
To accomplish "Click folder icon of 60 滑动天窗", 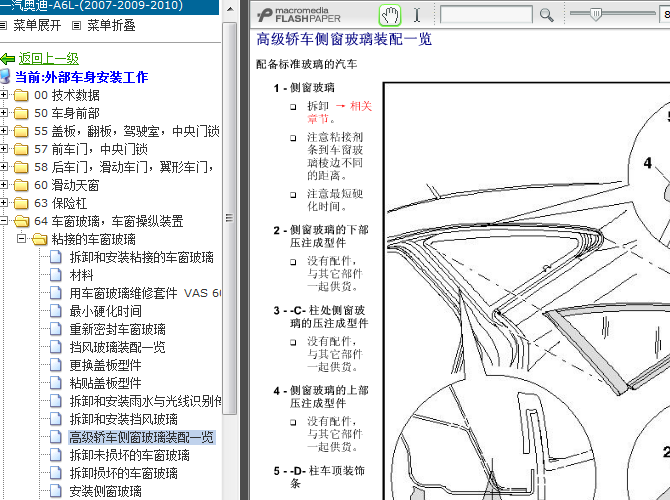I will tap(21, 185).
